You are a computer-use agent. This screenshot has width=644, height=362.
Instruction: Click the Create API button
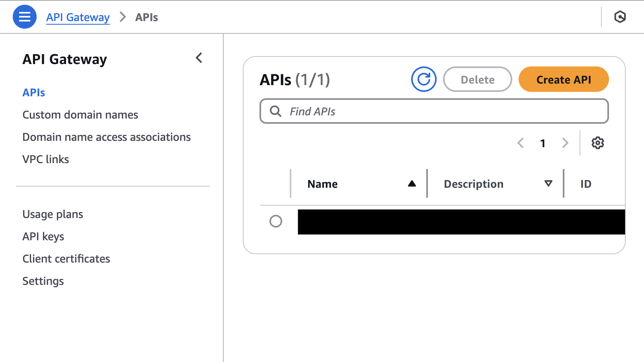click(564, 79)
